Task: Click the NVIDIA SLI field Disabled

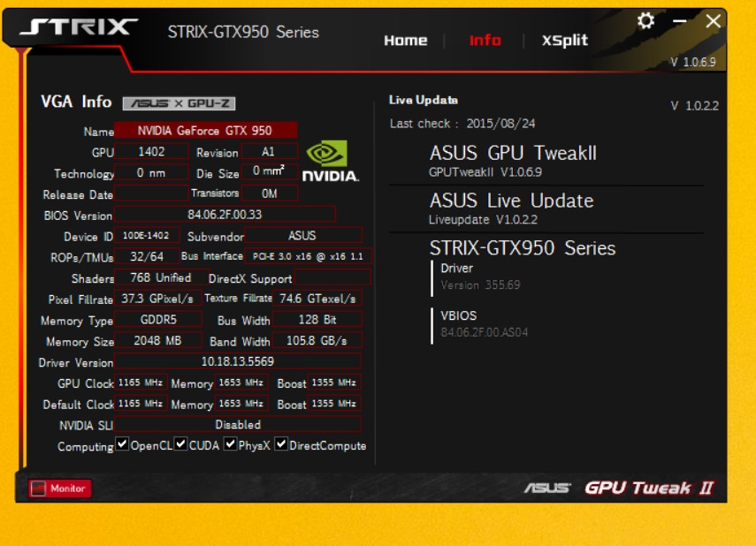Action: 238,425
